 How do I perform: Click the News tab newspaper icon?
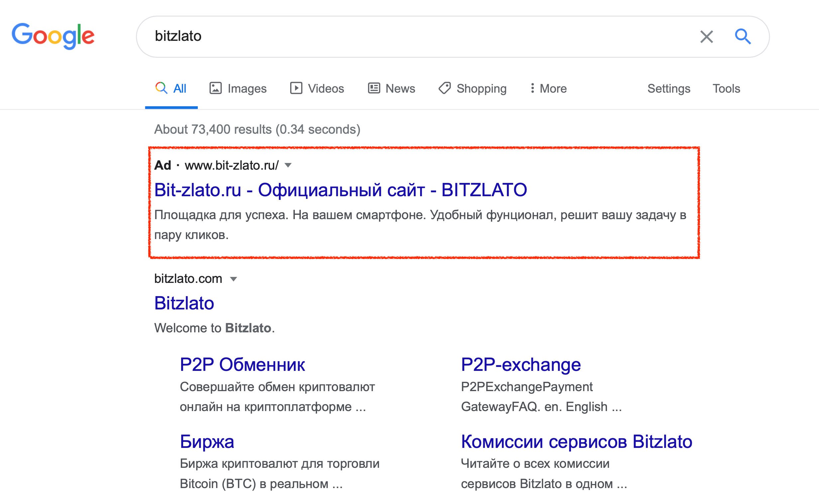point(374,88)
